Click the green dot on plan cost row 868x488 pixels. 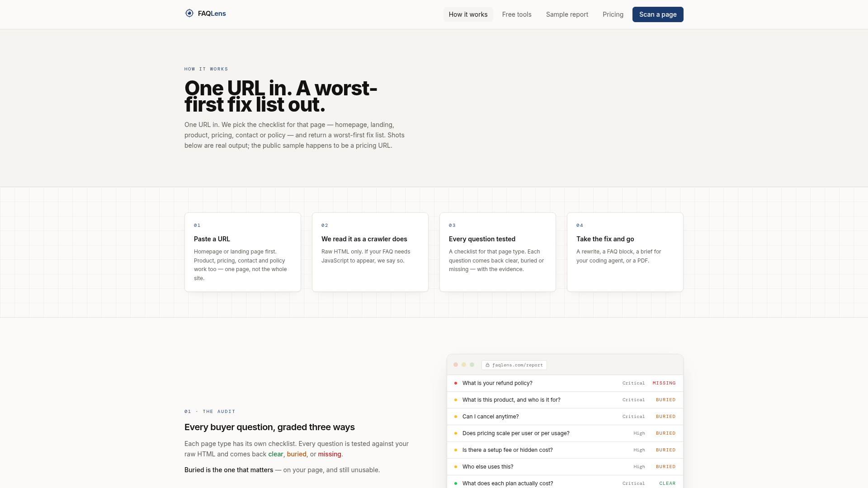[x=456, y=483]
